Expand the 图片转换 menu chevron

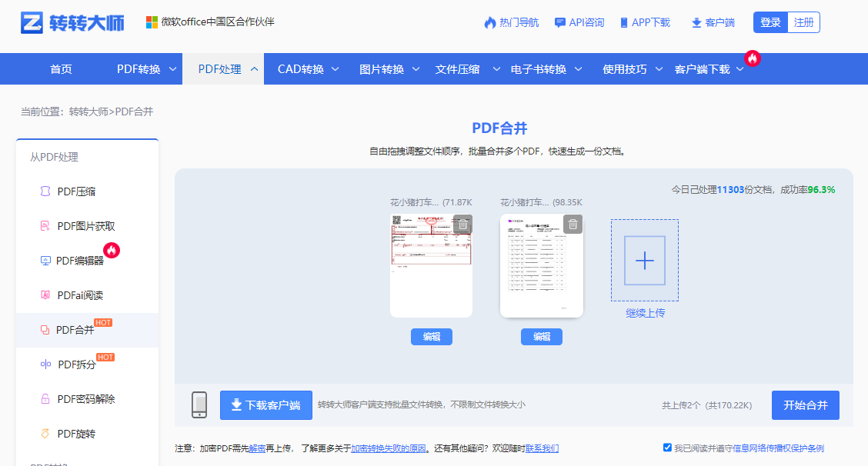416,69
